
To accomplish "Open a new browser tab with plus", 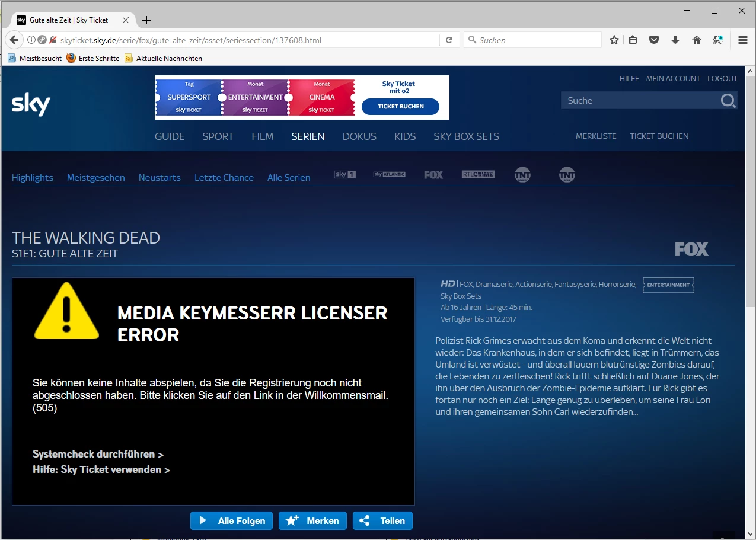I will 146,20.
